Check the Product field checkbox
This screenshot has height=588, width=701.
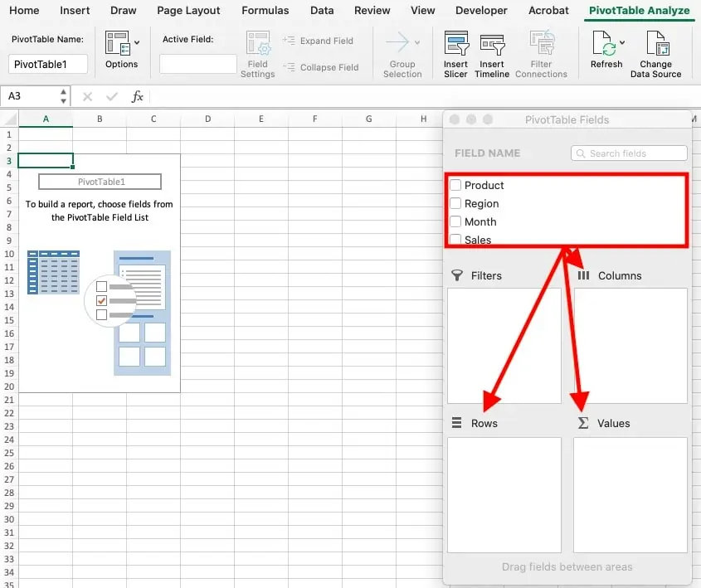(455, 185)
